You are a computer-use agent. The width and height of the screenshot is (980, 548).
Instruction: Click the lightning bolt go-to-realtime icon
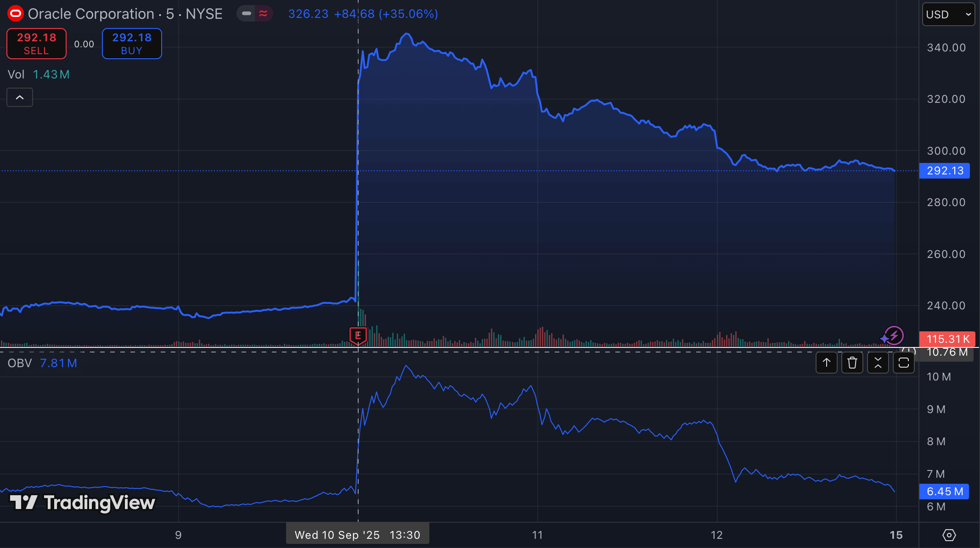pos(894,336)
